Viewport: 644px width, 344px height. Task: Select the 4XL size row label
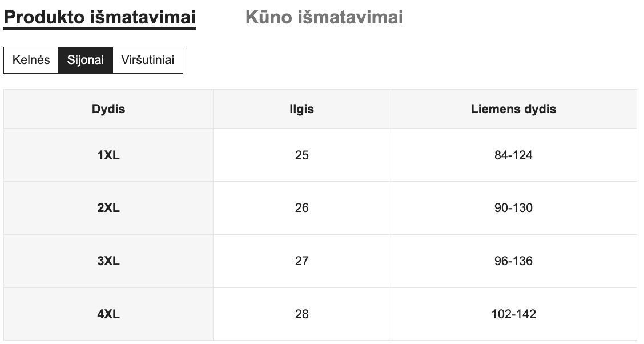pyautogui.click(x=108, y=314)
